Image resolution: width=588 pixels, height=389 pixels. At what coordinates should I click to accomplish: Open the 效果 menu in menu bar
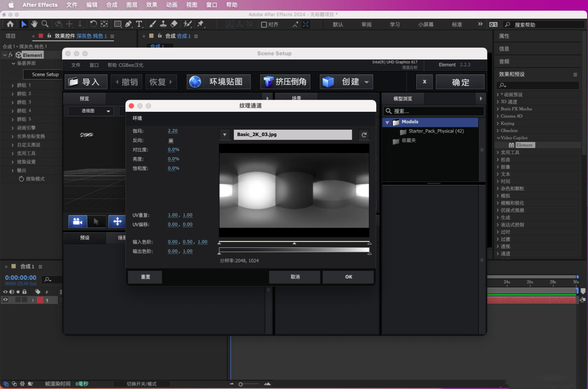(152, 5)
